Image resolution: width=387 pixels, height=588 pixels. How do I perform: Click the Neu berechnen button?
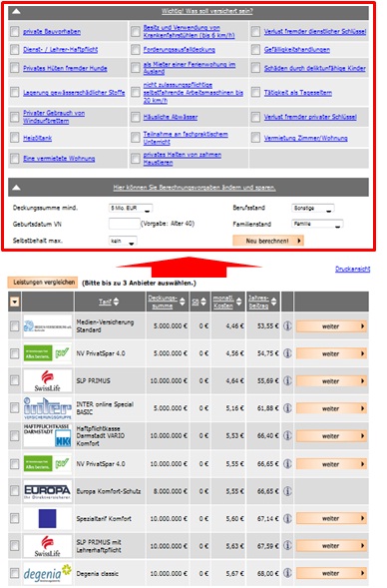[x=268, y=241]
